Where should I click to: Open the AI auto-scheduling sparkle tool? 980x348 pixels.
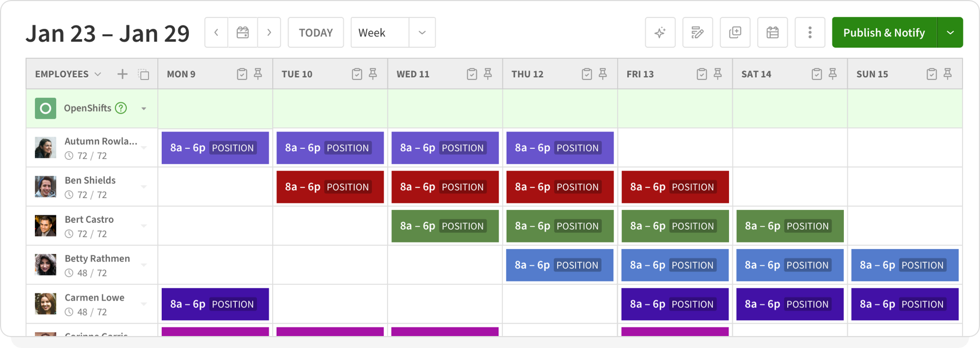coord(660,33)
